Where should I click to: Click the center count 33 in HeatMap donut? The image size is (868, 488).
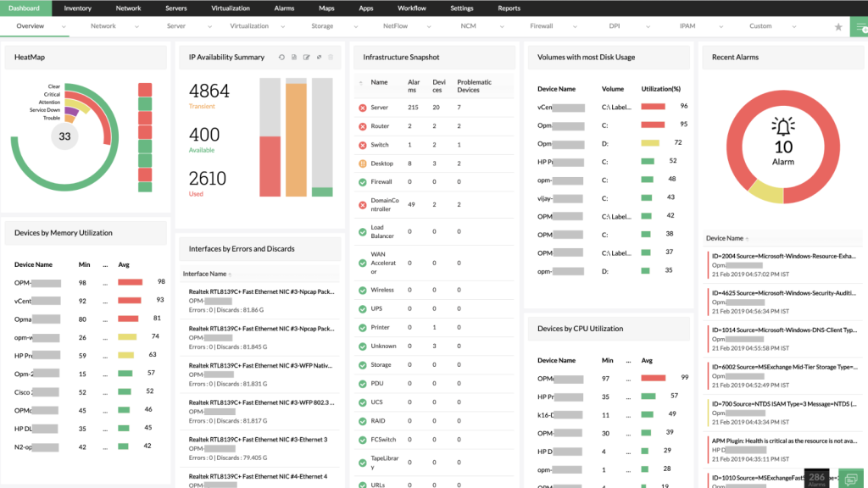(64, 136)
